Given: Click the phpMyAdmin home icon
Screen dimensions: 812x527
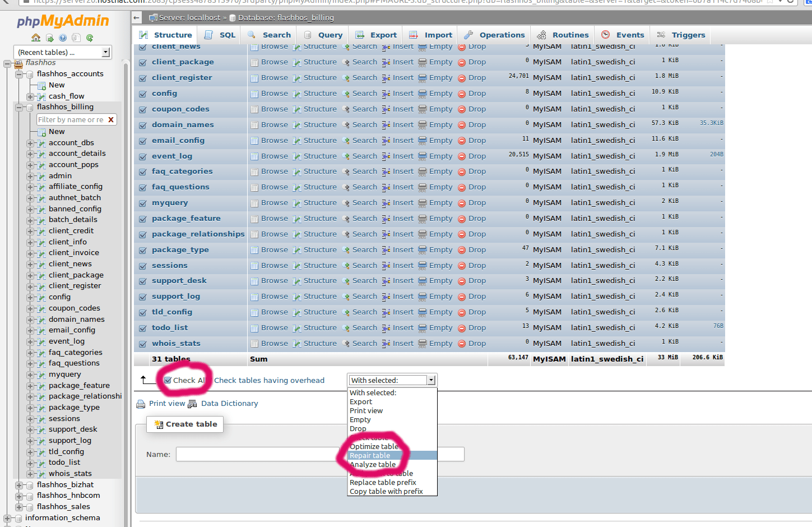Looking at the screenshot, I should pos(35,38).
